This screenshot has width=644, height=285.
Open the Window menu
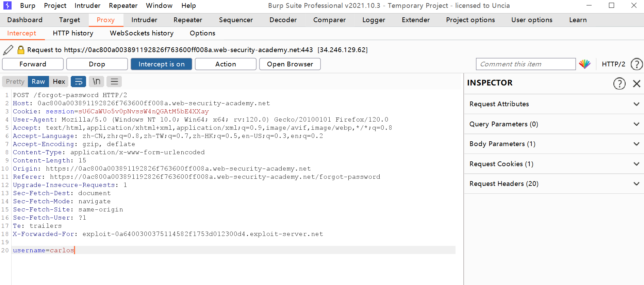coord(159,5)
